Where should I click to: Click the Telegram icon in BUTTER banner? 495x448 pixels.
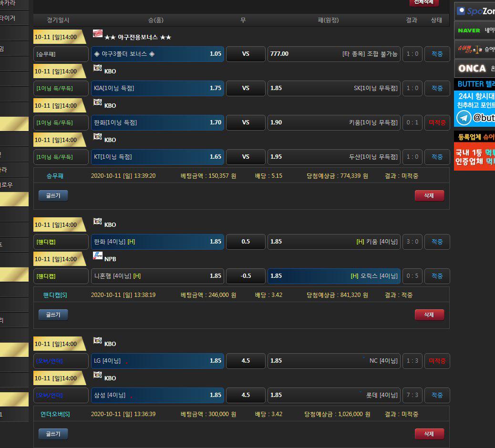(x=463, y=117)
